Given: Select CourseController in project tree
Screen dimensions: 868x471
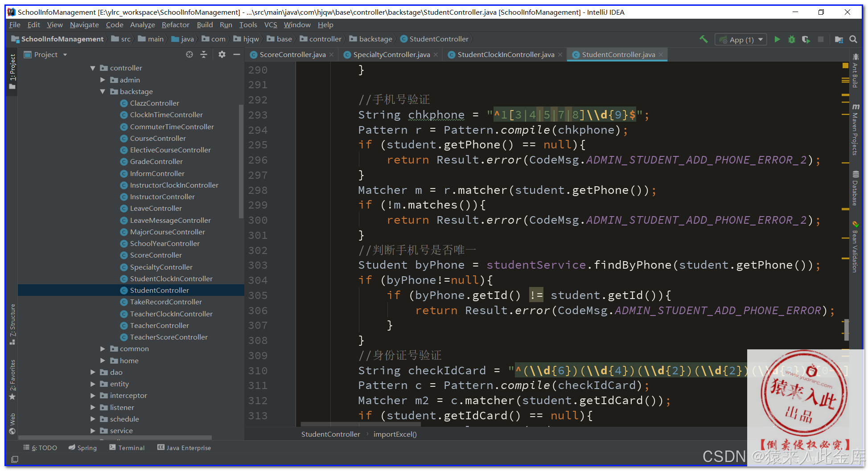Looking at the screenshot, I should tap(158, 138).
